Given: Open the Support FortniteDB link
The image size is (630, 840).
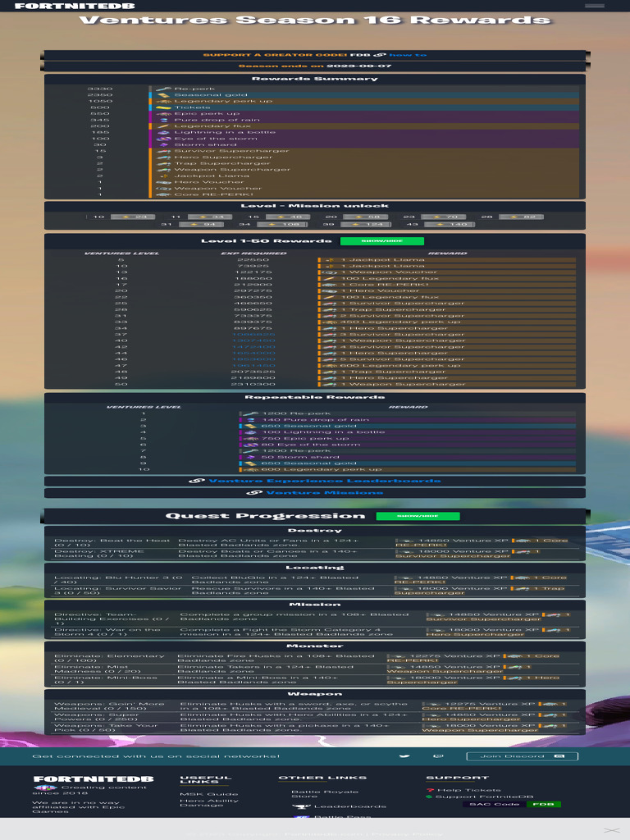Looking at the screenshot, I should pos(485,797).
